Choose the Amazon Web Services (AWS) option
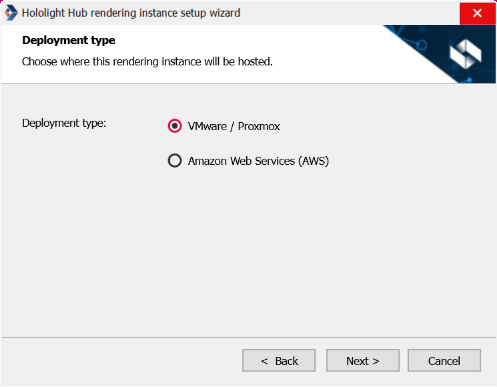 (x=175, y=161)
